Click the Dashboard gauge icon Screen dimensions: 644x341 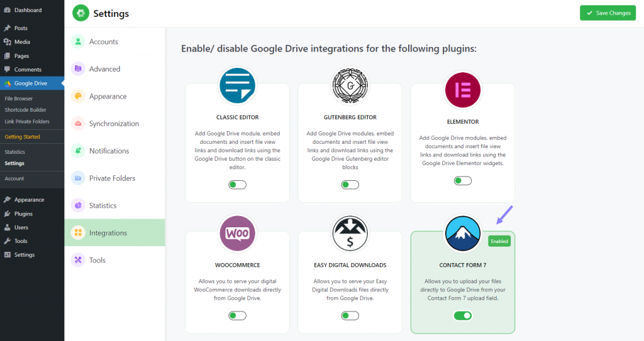[7, 10]
